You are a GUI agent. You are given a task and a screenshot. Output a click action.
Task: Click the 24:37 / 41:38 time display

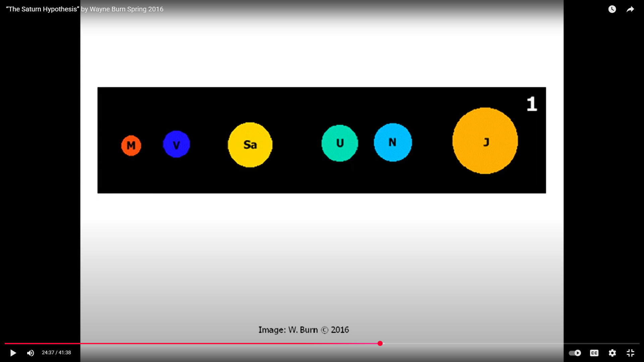point(56,353)
